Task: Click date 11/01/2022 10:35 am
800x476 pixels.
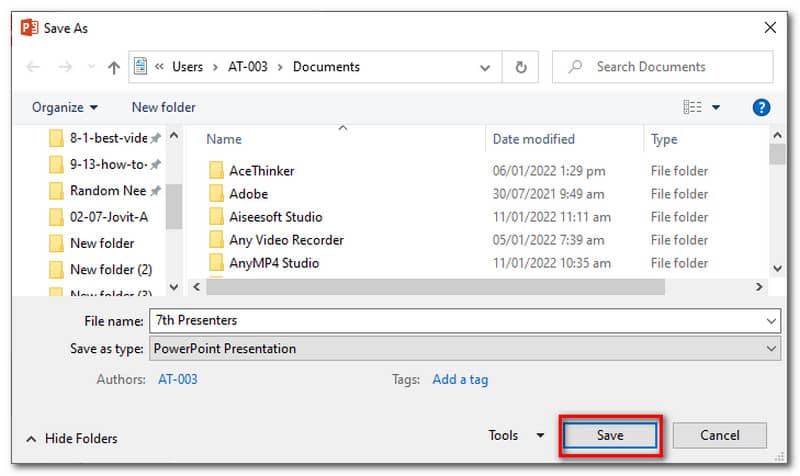Action: (x=552, y=263)
